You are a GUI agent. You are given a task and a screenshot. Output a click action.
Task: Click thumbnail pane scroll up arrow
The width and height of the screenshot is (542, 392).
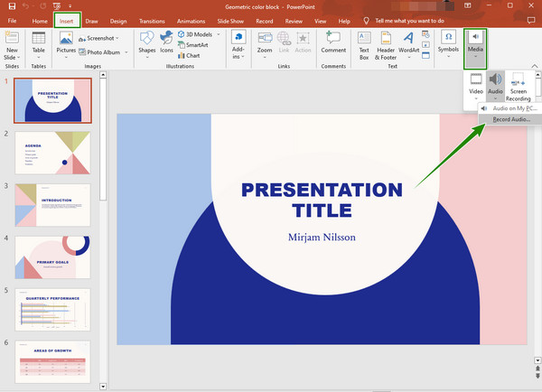click(103, 75)
